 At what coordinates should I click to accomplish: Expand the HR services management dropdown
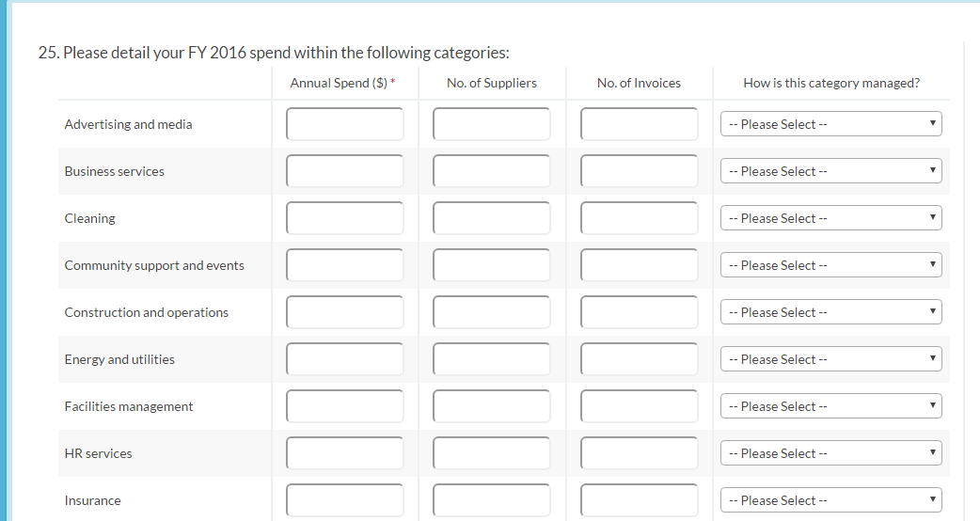pos(830,453)
